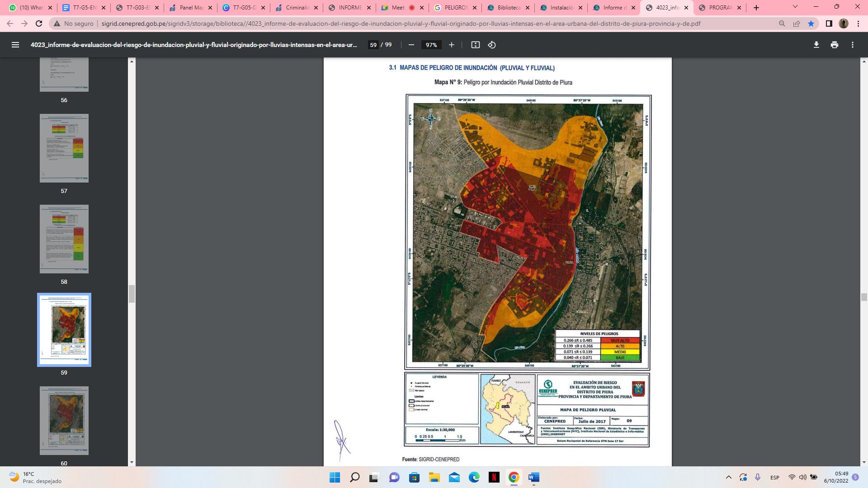Toggle the browser side panel icon
This screenshot has width=868, height=488.
point(829,23)
